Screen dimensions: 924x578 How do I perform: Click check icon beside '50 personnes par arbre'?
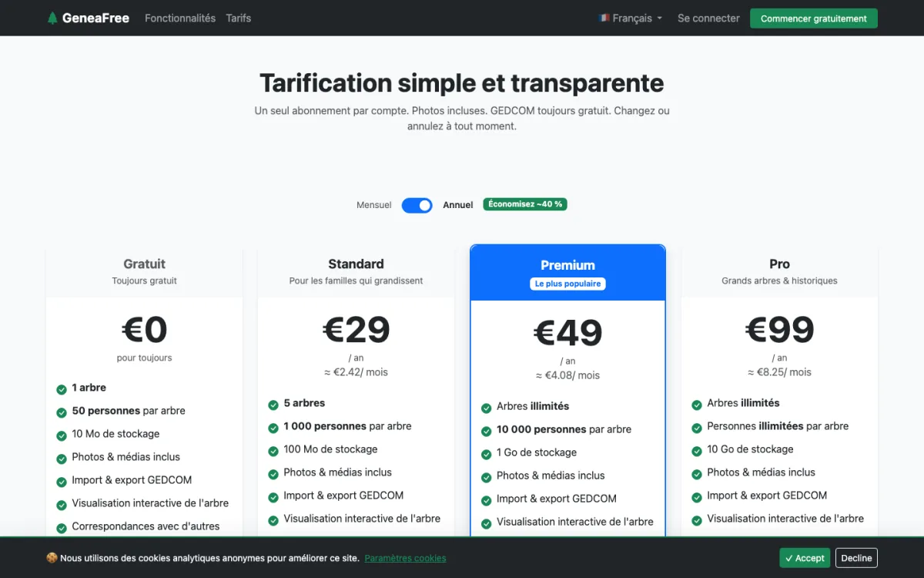62,412
